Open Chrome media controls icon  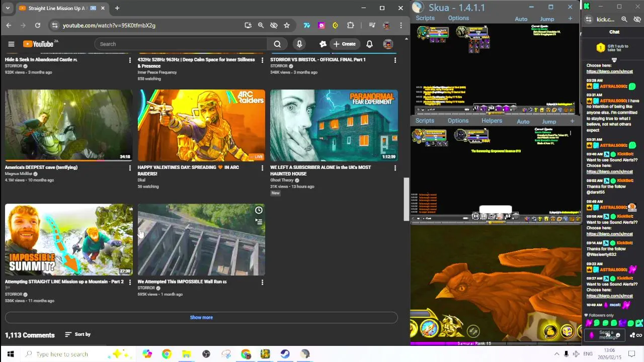[x=372, y=25]
